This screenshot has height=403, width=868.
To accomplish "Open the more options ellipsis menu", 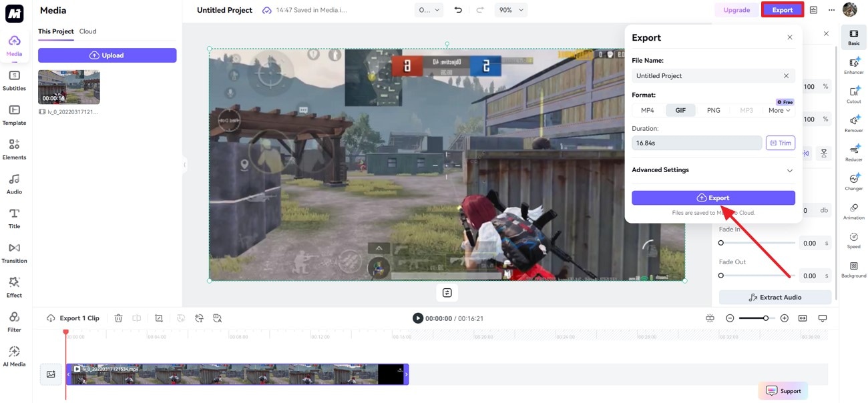I will pyautogui.click(x=831, y=10).
